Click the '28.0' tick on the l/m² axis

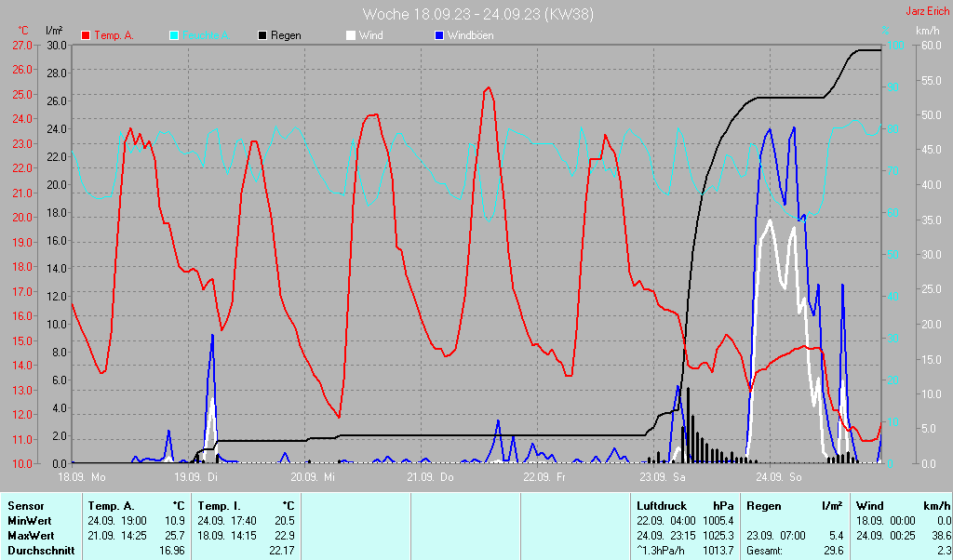(x=57, y=73)
